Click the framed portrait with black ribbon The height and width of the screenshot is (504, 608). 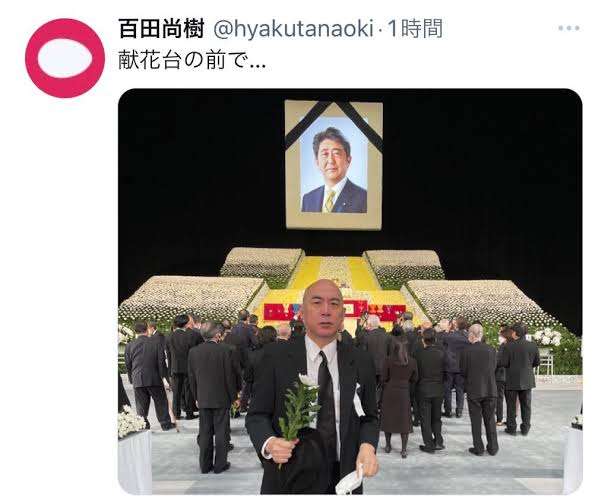[x=334, y=164]
